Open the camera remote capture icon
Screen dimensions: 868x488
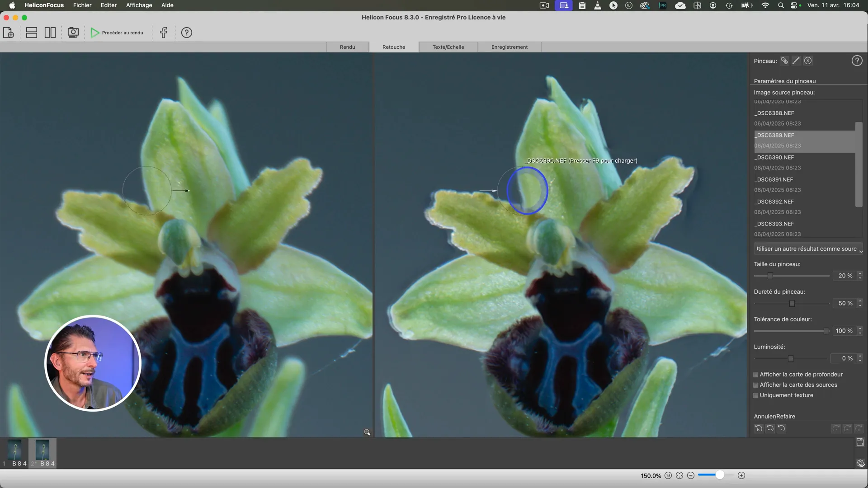tap(73, 33)
